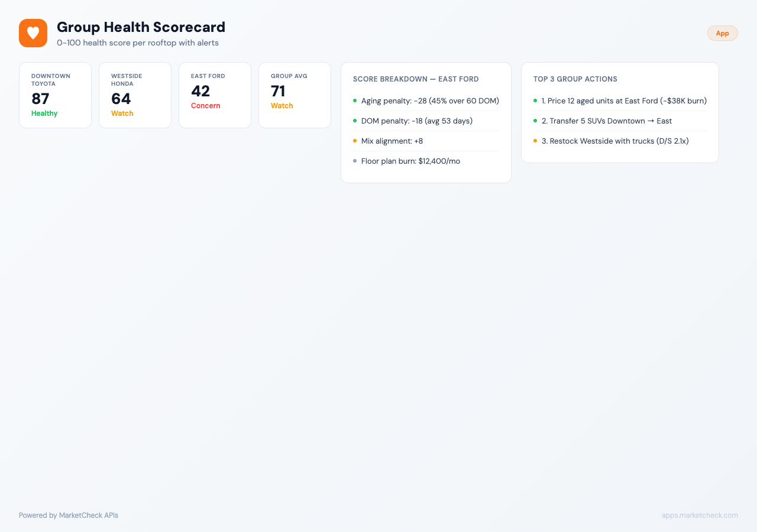Screen dimensions: 757x532
Task: Open the East Ford score card
Action: [x=215, y=95]
